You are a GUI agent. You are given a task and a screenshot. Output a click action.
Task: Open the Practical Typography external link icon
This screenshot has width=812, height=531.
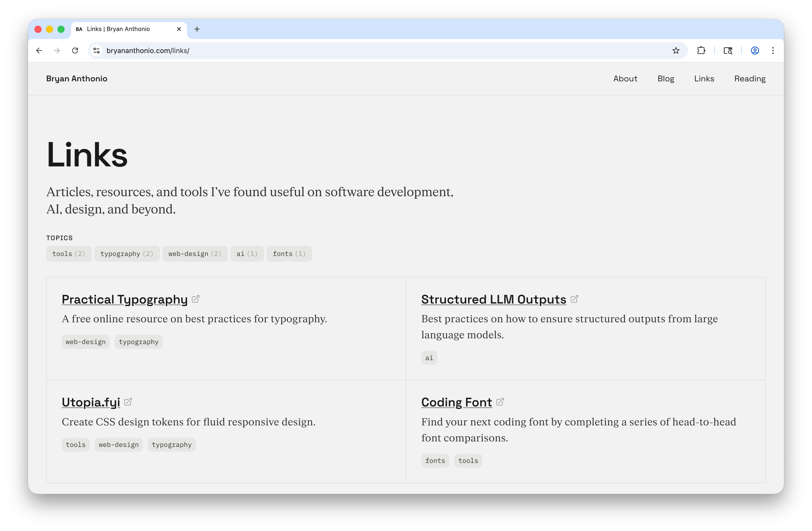[x=195, y=299]
